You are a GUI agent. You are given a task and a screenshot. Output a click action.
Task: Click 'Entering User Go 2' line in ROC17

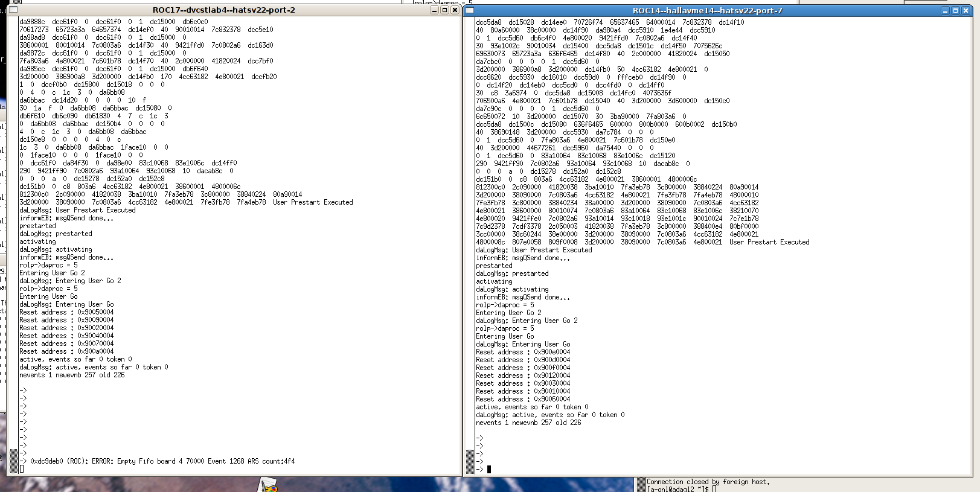[x=52, y=273]
